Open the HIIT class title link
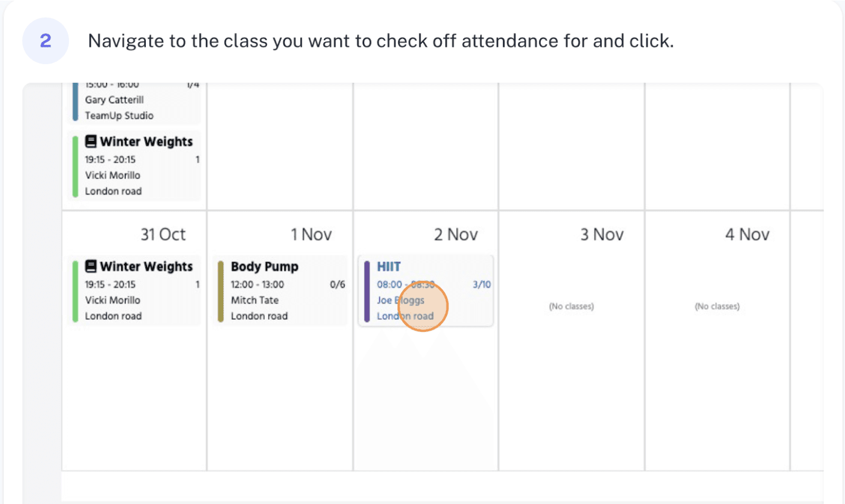Image resolution: width=845 pixels, height=504 pixels. coord(388,266)
